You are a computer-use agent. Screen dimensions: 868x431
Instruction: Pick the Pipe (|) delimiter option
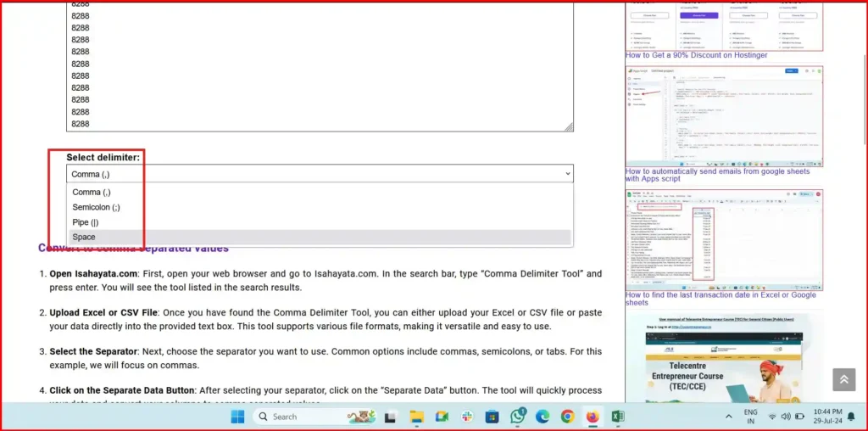(86, 222)
